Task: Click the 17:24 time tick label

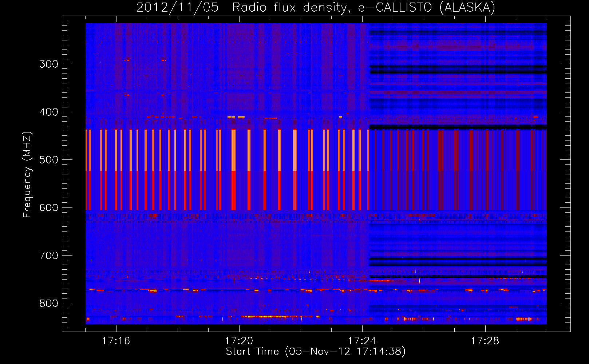Action: [362, 341]
